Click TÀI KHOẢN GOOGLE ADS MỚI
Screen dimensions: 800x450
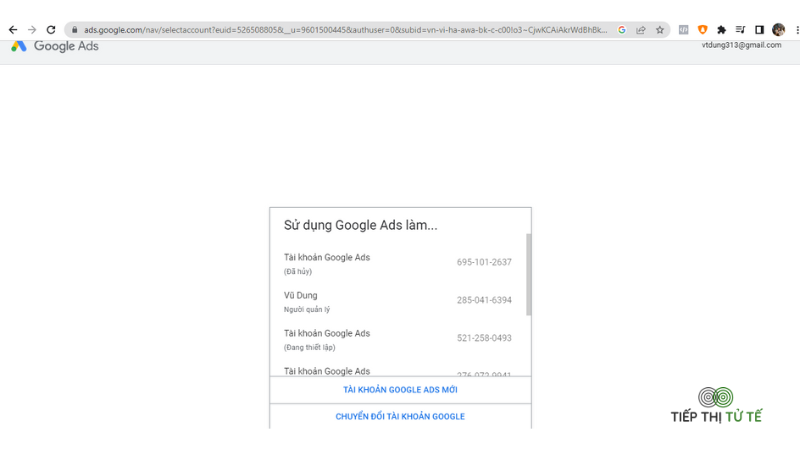point(400,390)
